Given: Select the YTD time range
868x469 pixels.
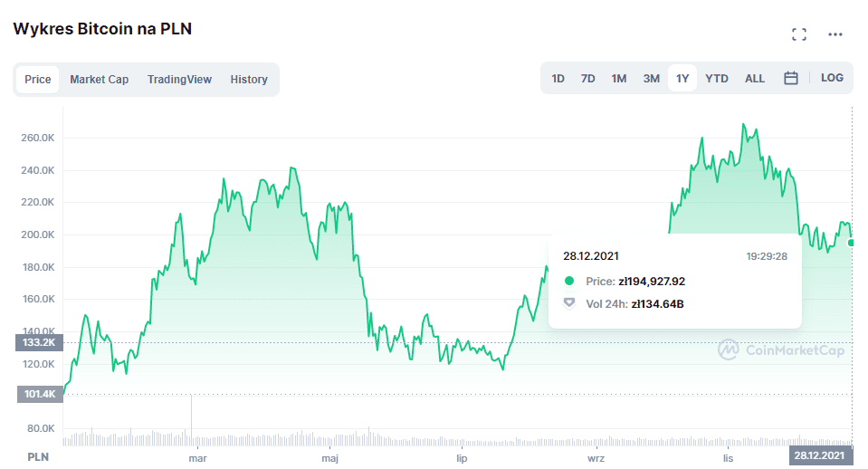Looking at the screenshot, I should (x=717, y=79).
